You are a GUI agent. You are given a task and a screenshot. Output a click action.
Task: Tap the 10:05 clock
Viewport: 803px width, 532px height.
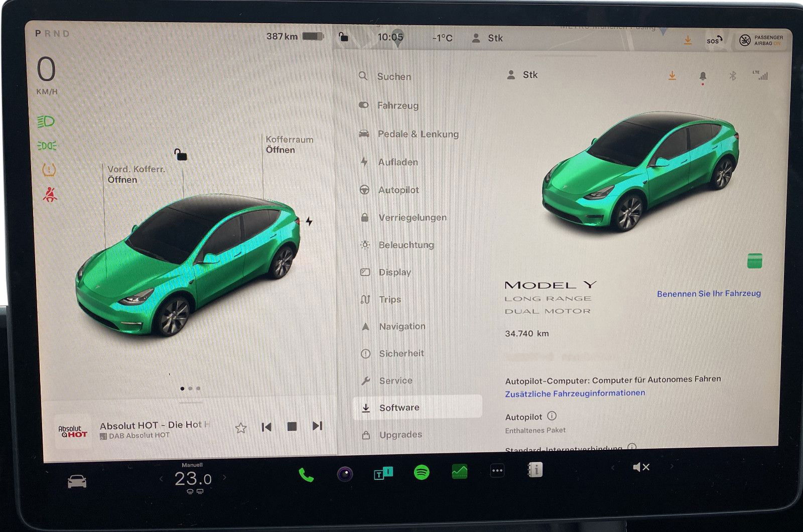coord(390,37)
